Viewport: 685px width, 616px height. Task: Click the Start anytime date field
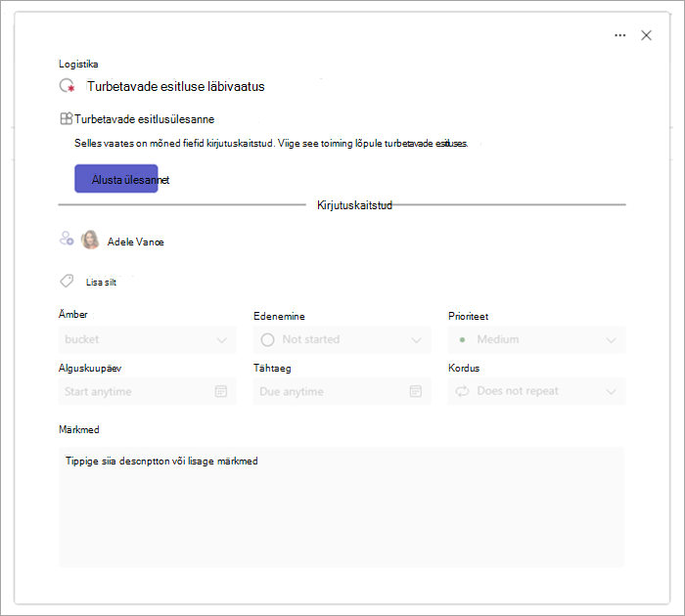click(147, 392)
